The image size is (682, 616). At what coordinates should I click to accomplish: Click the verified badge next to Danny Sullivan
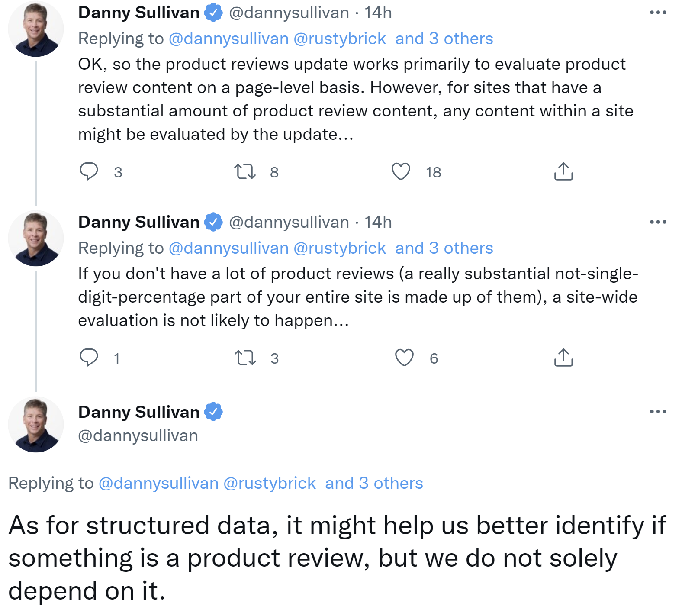tap(212, 13)
